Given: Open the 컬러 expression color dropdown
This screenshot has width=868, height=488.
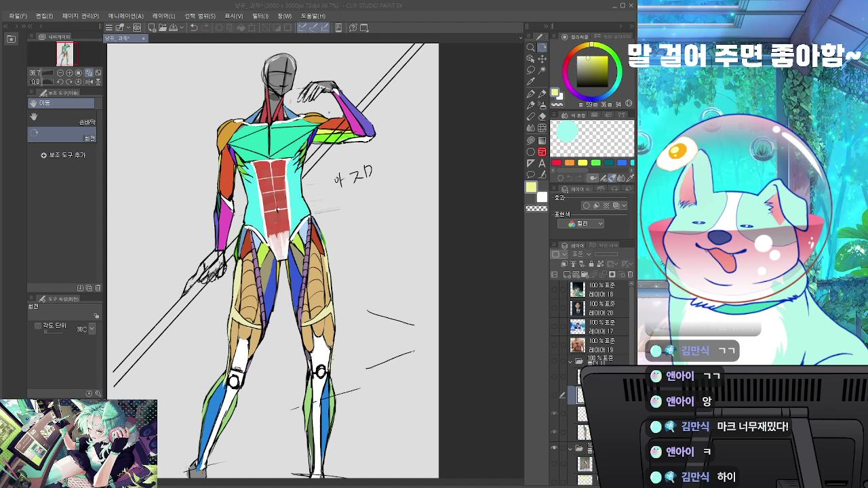Looking at the screenshot, I should (581, 224).
